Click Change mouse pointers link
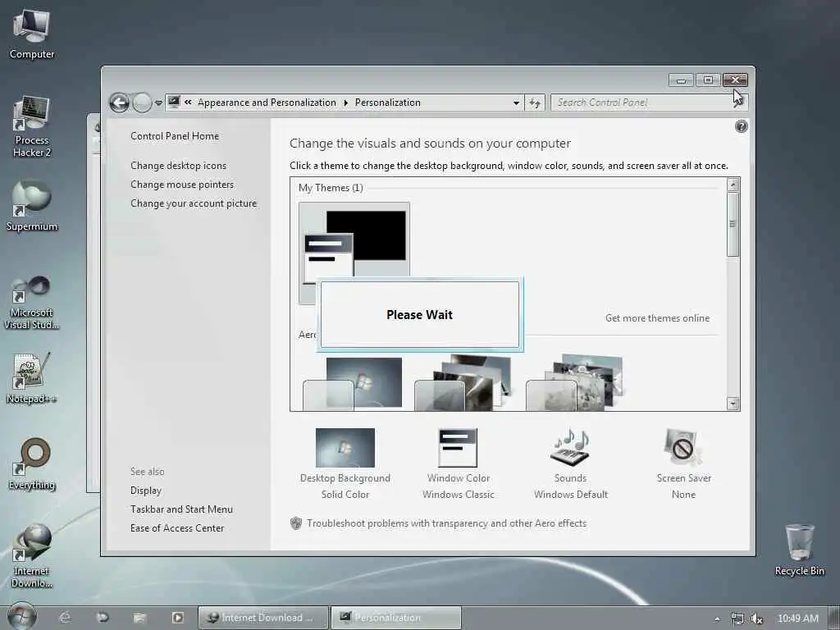840x630 pixels. click(x=182, y=185)
